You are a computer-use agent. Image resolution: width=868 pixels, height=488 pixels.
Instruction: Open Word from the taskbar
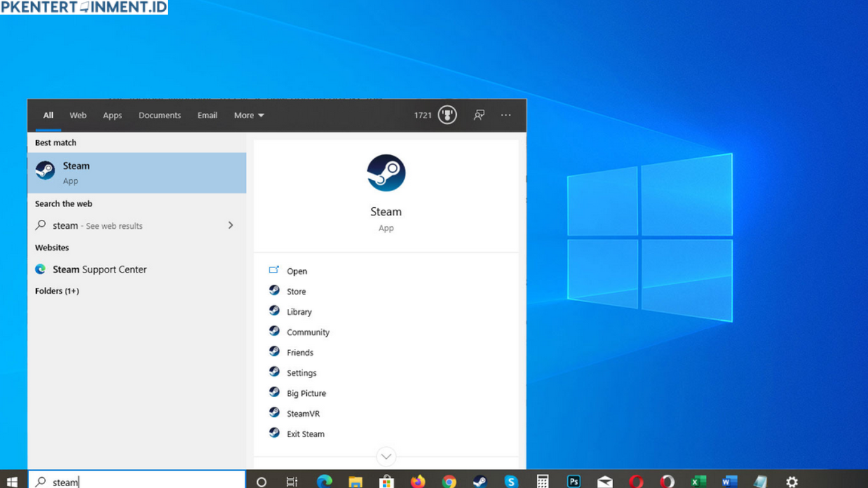pos(729,482)
